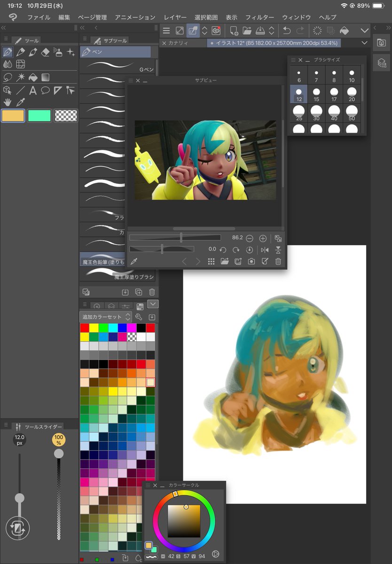Image resolution: width=392 pixels, height=564 pixels.
Task: Select the Blend color-mixing tool
Action: [8, 64]
